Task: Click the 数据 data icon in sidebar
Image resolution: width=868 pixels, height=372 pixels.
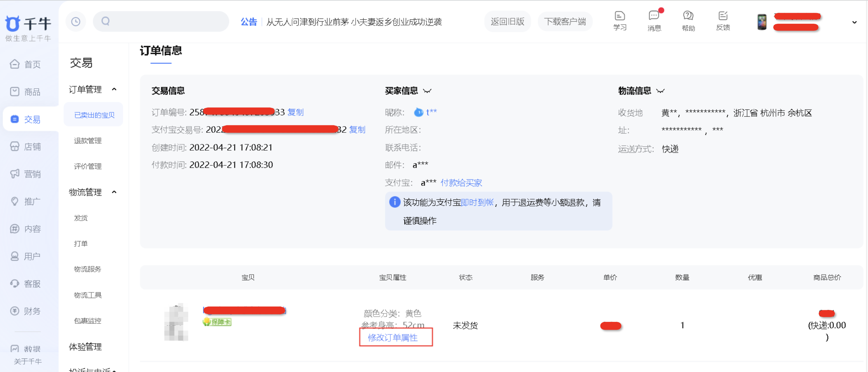Action: pyautogui.click(x=14, y=349)
